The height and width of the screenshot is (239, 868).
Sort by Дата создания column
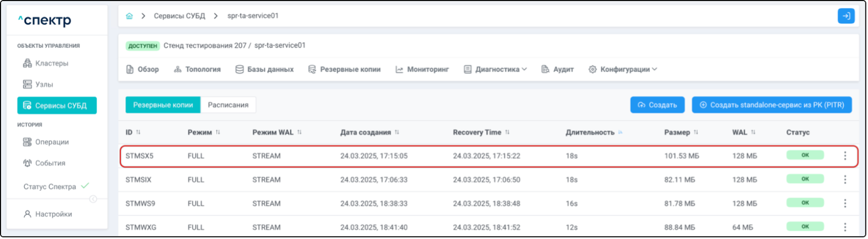click(396, 132)
